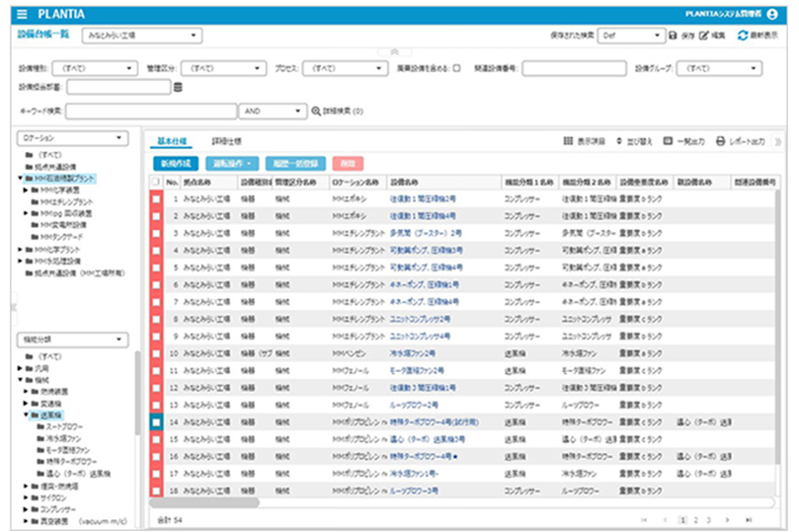Switch to the 詳細仕様 tab
The height and width of the screenshot is (532, 799).
(x=227, y=141)
